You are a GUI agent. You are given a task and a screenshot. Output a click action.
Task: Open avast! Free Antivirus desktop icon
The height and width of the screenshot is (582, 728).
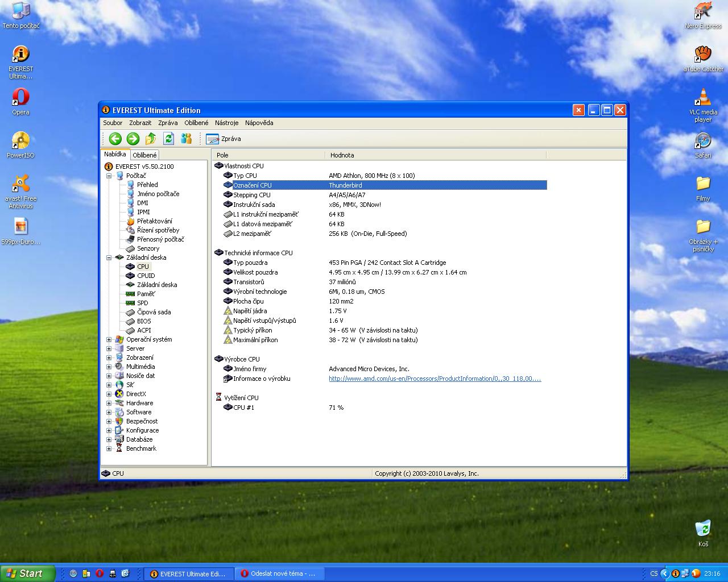point(20,192)
